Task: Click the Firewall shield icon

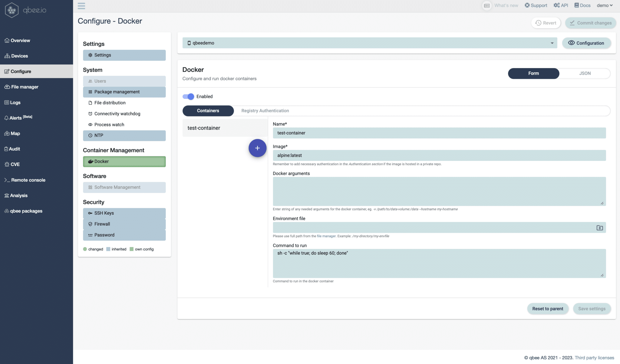Action: (90, 224)
